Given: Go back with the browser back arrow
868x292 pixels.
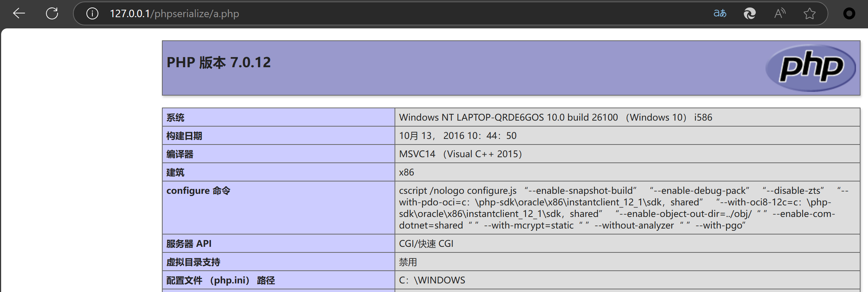Looking at the screenshot, I should tap(19, 13).
